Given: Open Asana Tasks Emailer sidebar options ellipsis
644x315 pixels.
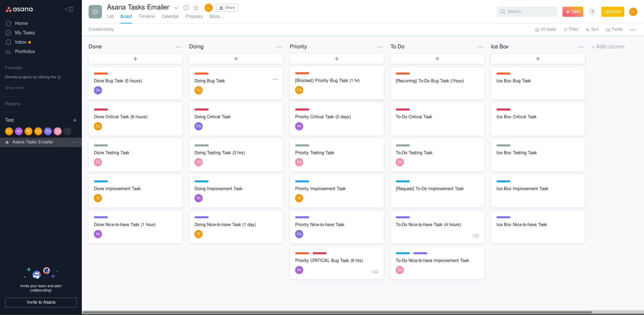Looking at the screenshot, I should (x=75, y=142).
